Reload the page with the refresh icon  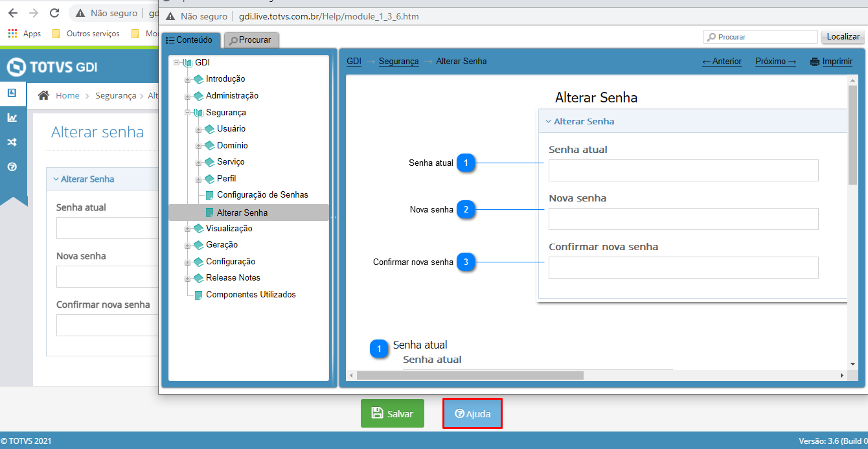coord(54,13)
